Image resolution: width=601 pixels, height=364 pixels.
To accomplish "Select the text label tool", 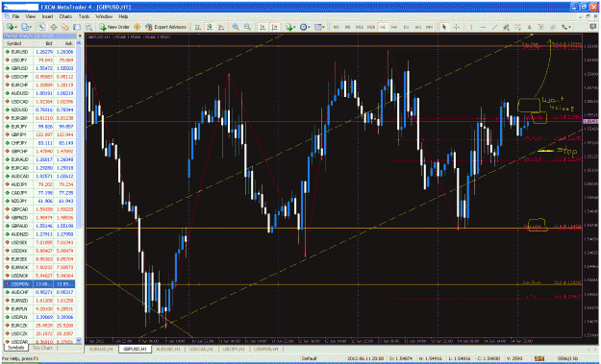I will click(540, 27).
